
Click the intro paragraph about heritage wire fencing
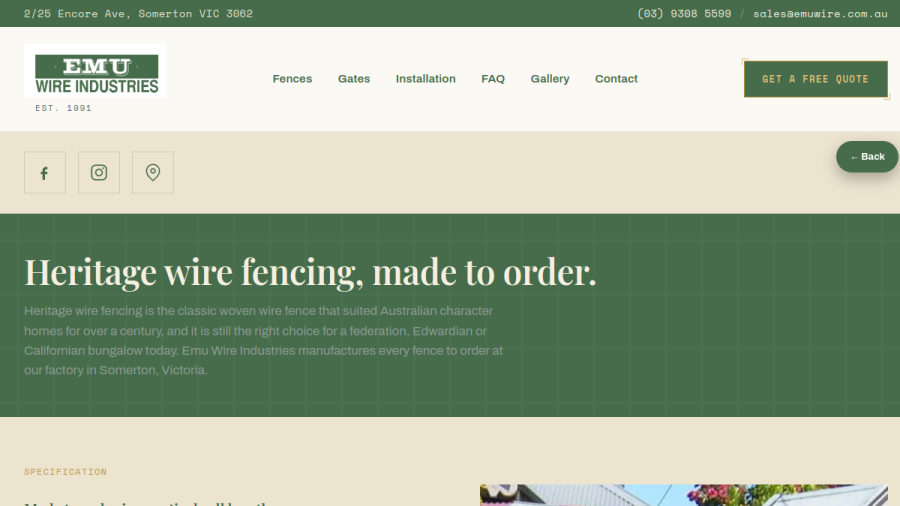point(263,340)
